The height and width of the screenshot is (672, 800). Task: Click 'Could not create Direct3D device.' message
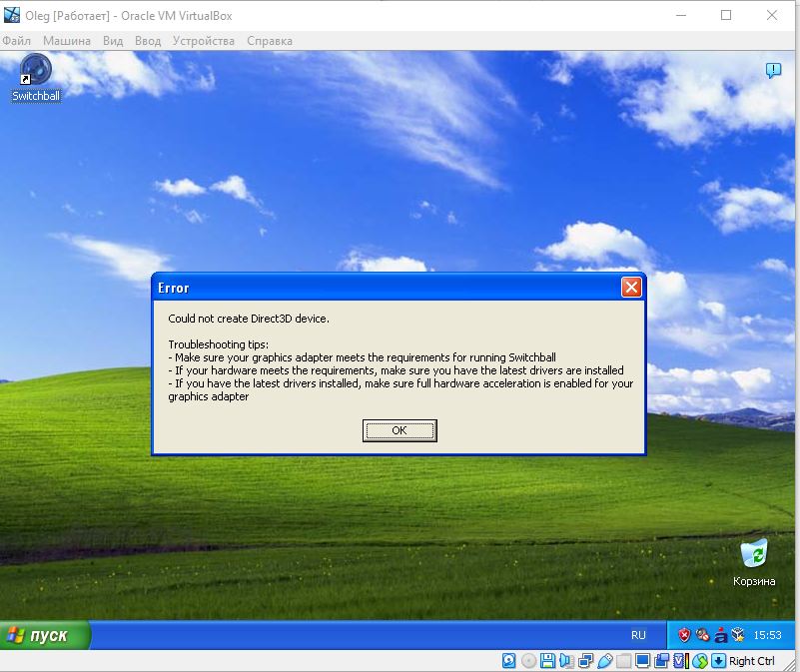tap(249, 319)
